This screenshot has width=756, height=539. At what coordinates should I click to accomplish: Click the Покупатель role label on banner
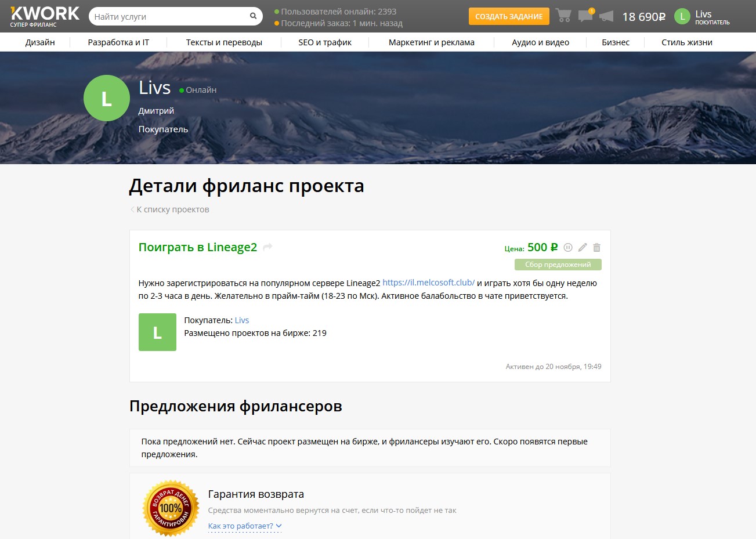pyautogui.click(x=163, y=129)
